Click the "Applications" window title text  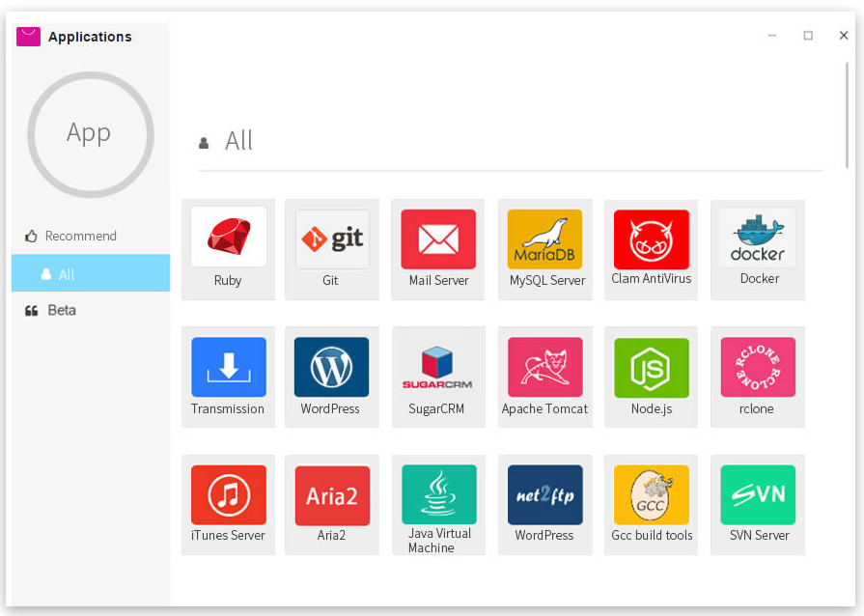pos(90,37)
